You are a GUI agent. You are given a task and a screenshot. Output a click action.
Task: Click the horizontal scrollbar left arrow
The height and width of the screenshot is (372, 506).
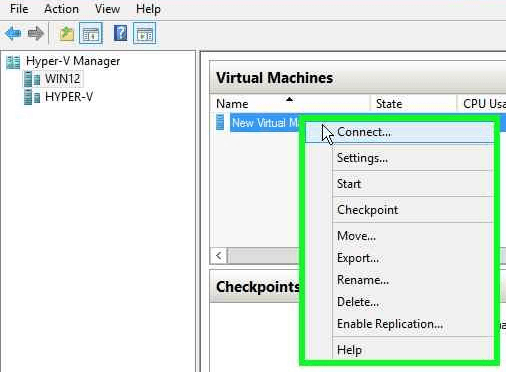219,256
